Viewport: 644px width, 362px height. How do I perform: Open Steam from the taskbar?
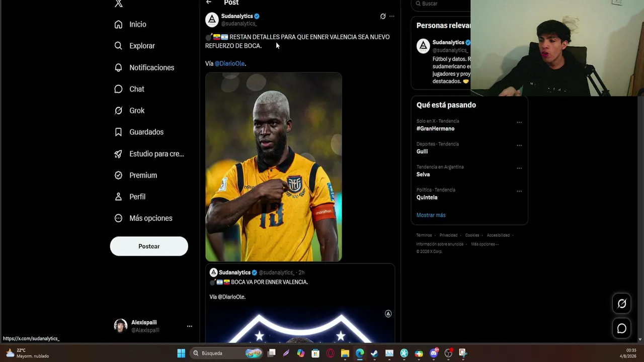tap(374, 353)
